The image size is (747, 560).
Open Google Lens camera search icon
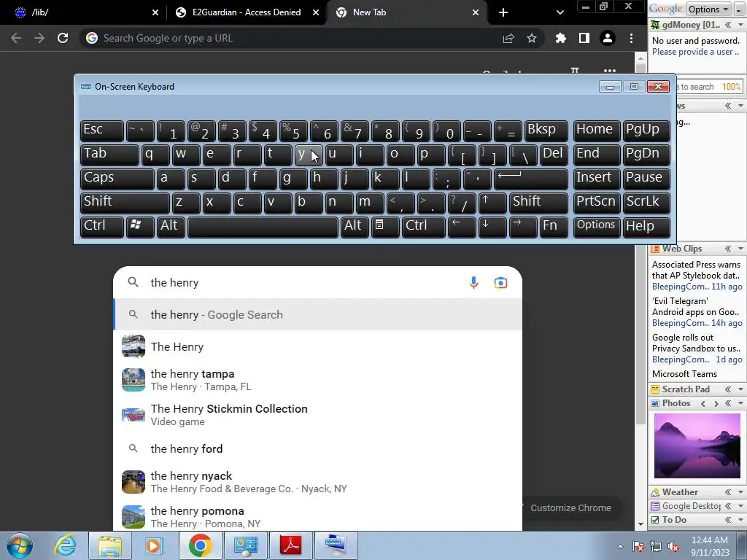[x=500, y=282]
